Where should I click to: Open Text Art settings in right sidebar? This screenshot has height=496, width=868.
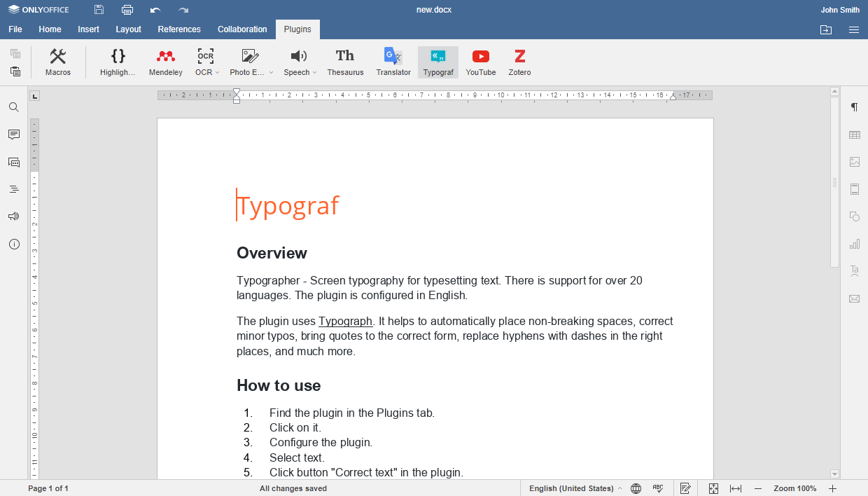(855, 271)
